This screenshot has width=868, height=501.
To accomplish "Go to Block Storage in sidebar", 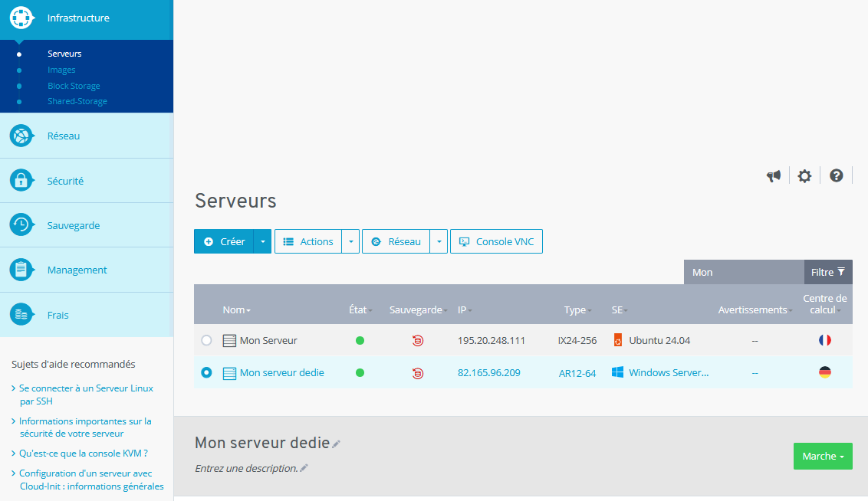I will [x=74, y=86].
